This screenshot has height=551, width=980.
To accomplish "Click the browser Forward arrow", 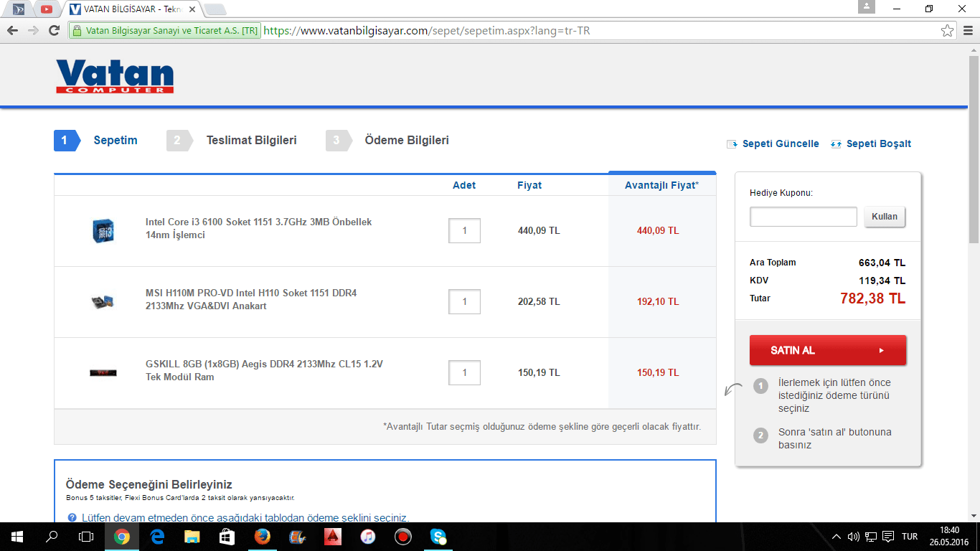I will 33,31.
